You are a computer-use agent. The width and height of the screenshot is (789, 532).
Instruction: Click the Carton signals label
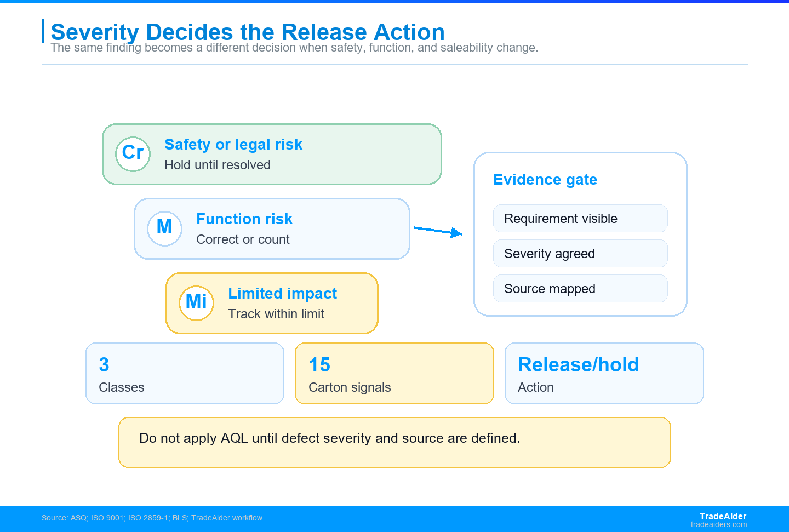click(x=350, y=387)
